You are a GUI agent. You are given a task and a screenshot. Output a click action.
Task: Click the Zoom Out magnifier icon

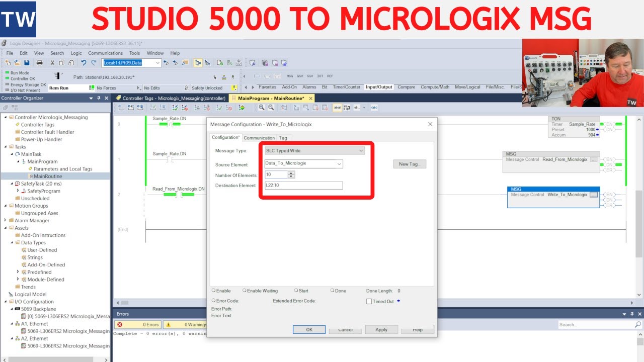[271, 107]
